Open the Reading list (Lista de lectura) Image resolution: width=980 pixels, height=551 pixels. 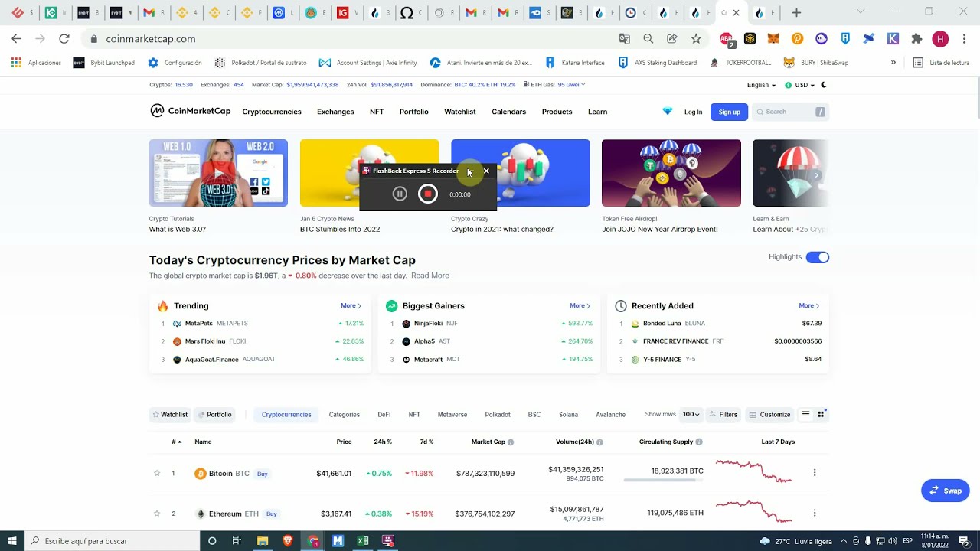(x=941, y=63)
